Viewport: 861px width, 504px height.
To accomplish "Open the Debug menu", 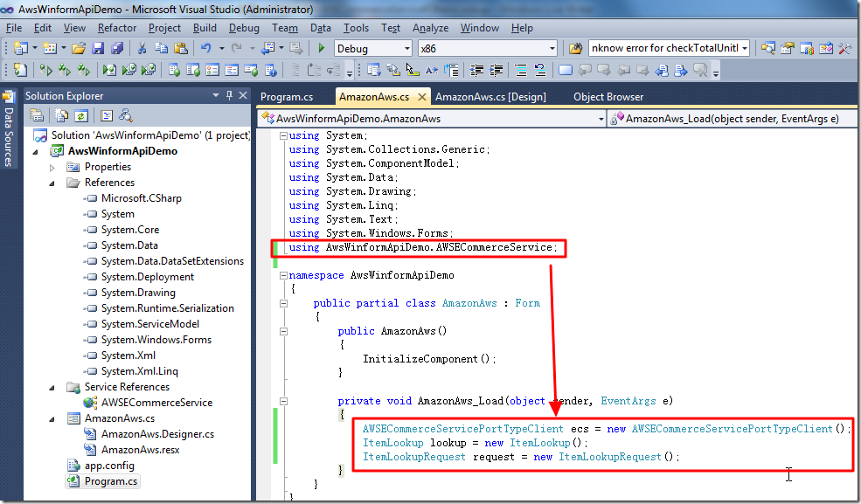I will [244, 28].
